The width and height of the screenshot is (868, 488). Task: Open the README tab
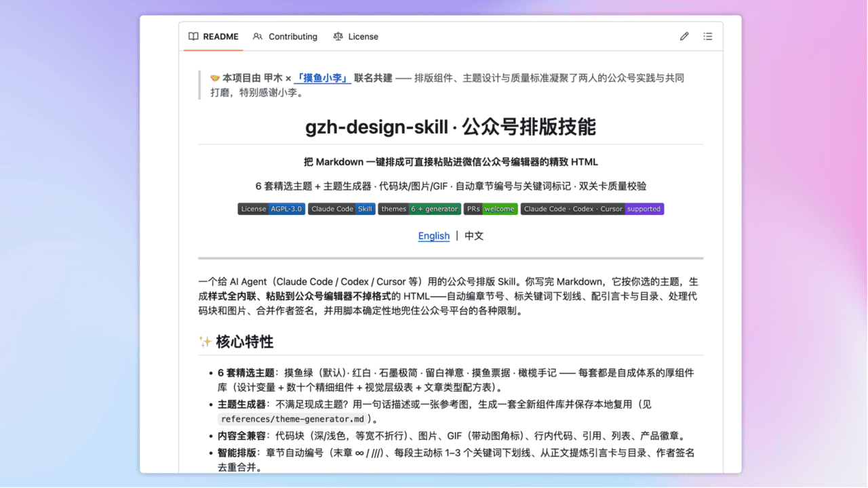pyautogui.click(x=214, y=37)
